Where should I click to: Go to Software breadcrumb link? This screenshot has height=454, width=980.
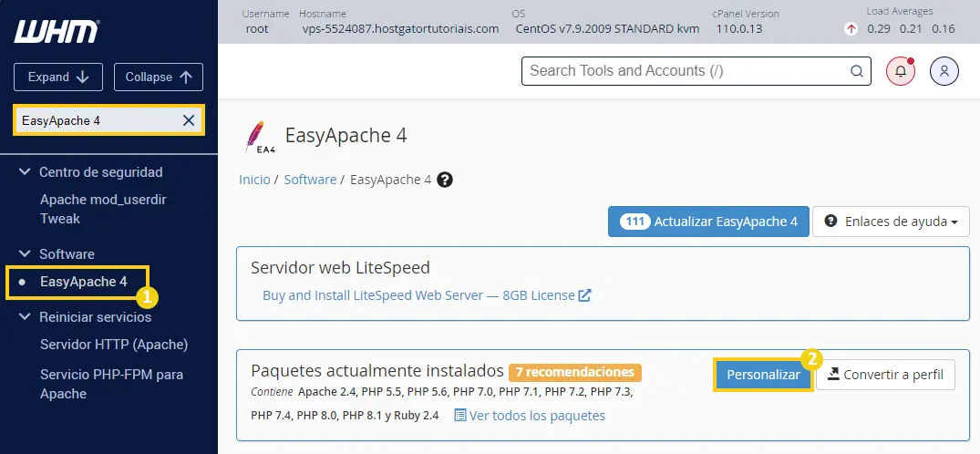(x=310, y=181)
